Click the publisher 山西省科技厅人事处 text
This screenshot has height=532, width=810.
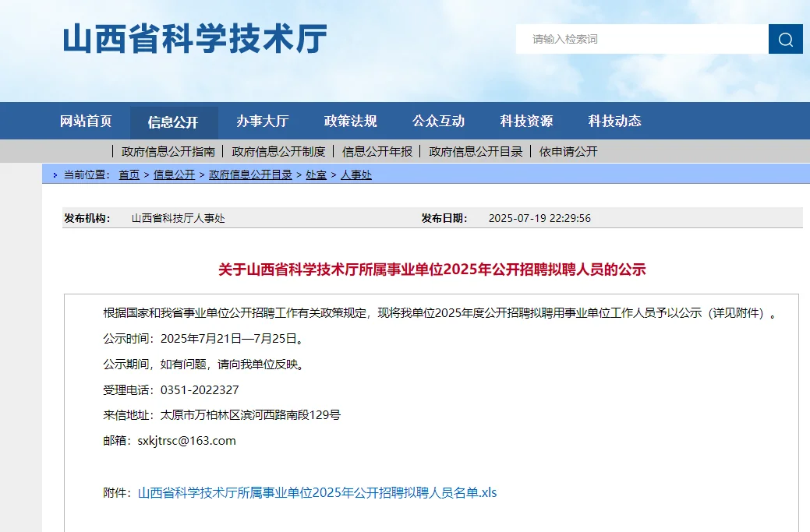coord(179,218)
